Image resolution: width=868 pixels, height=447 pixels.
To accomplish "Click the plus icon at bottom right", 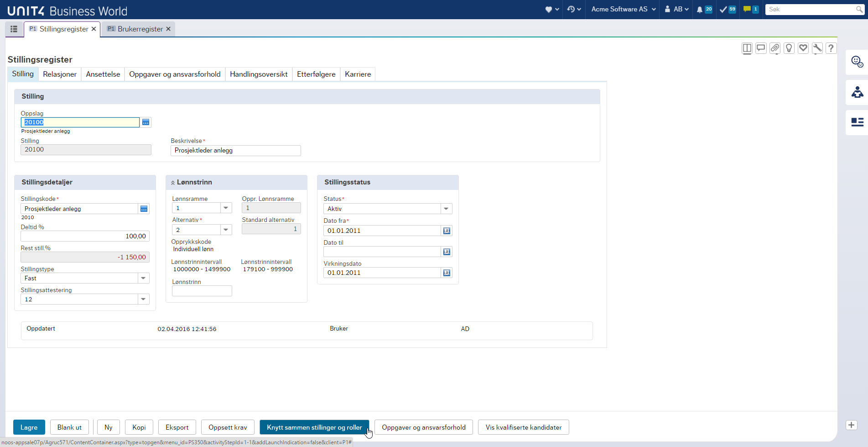I will [x=851, y=425].
